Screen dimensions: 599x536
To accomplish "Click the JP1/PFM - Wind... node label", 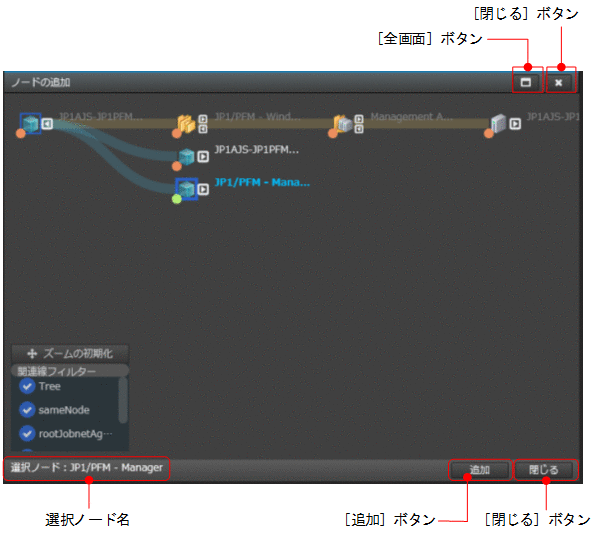I will [x=257, y=116].
